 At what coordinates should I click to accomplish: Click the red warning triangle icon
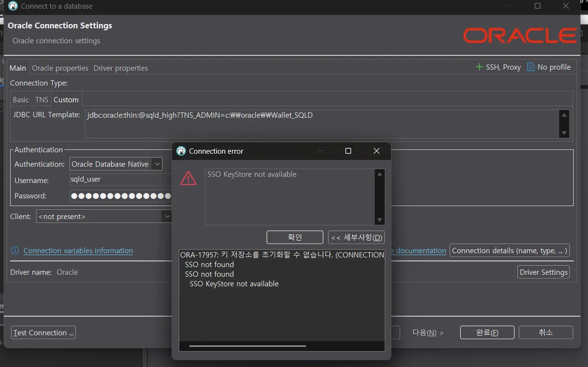(188, 179)
